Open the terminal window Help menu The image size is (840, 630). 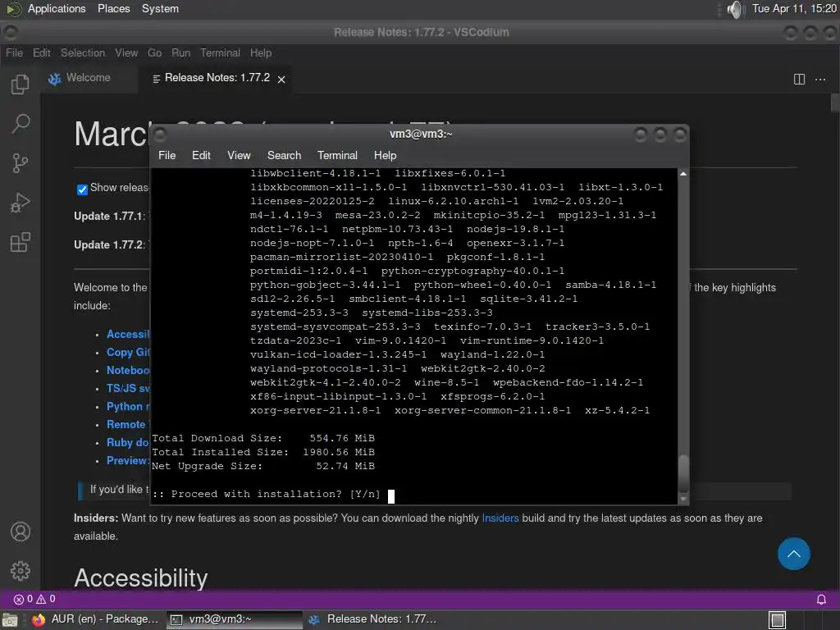[x=385, y=155]
